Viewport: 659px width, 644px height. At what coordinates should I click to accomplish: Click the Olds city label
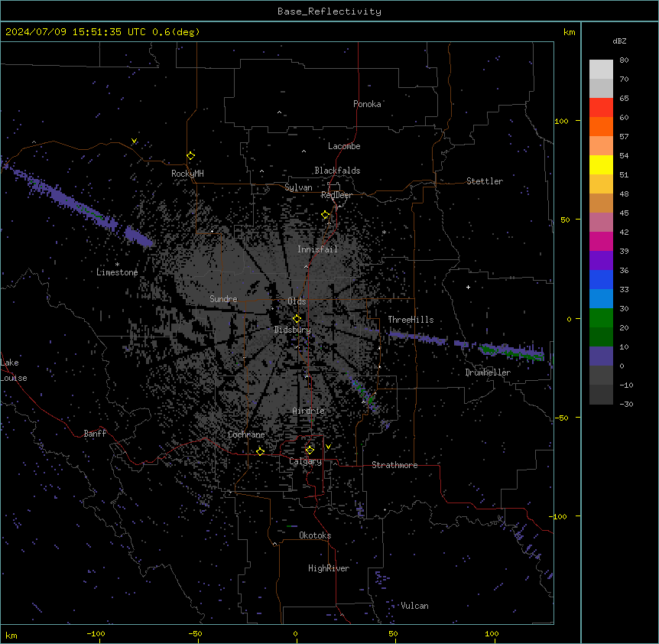[x=297, y=301]
